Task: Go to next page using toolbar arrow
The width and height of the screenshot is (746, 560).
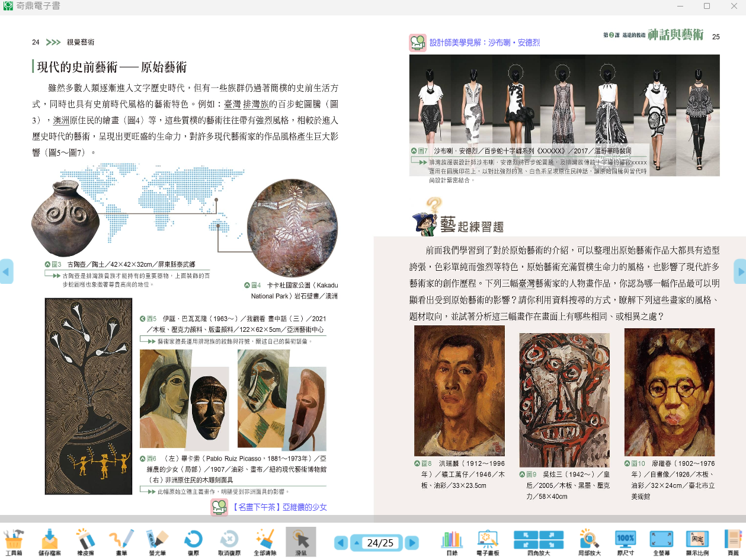Action: pyautogui.click(x=412, y=543)
